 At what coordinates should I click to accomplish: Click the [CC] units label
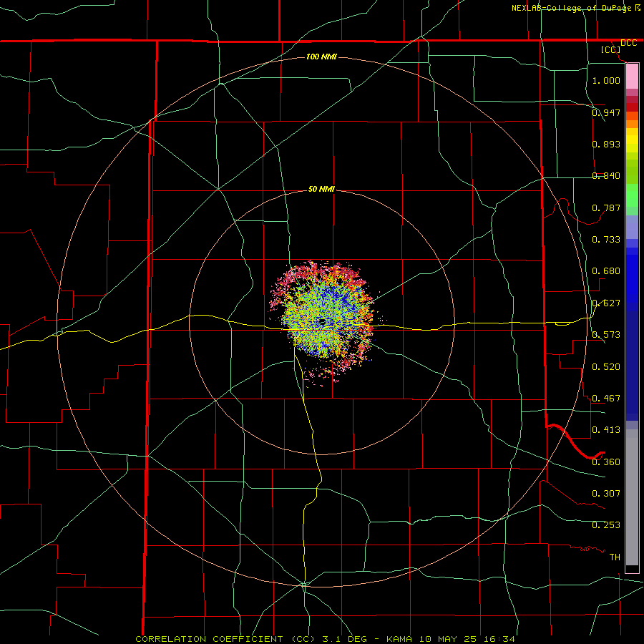click(611, 49)
